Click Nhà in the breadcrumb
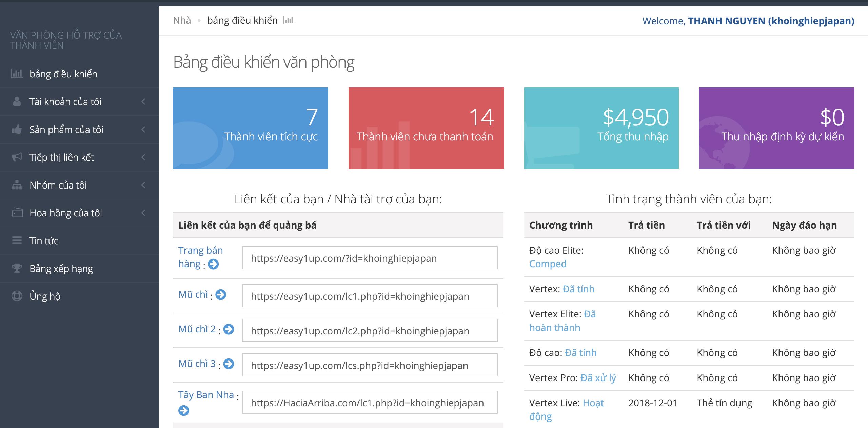 (182, 20)
